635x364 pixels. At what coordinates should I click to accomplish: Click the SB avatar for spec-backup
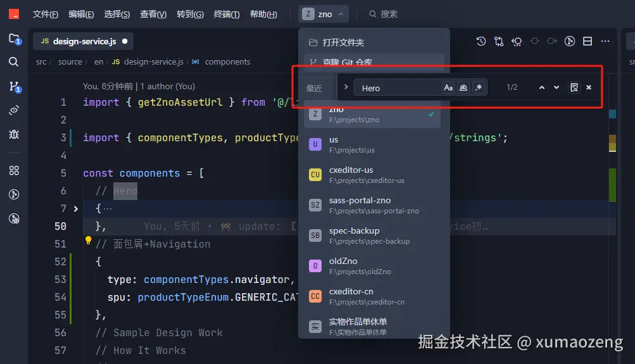[315, 235]
